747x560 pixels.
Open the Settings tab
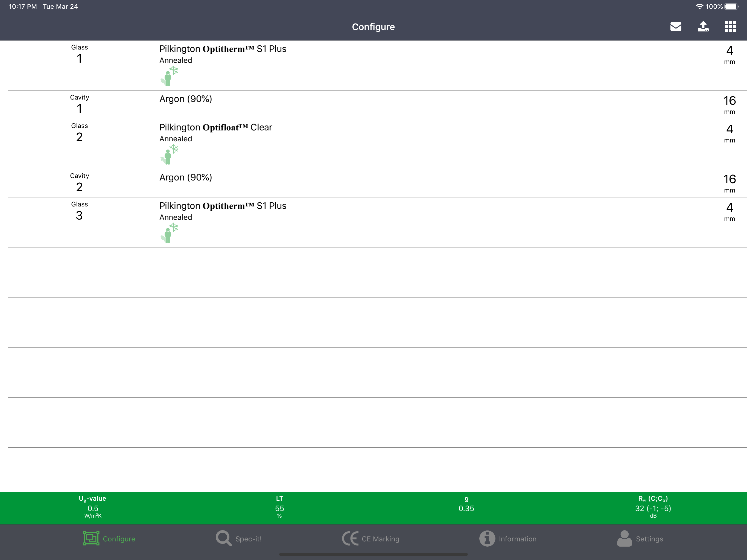click(x=640, y=539)
